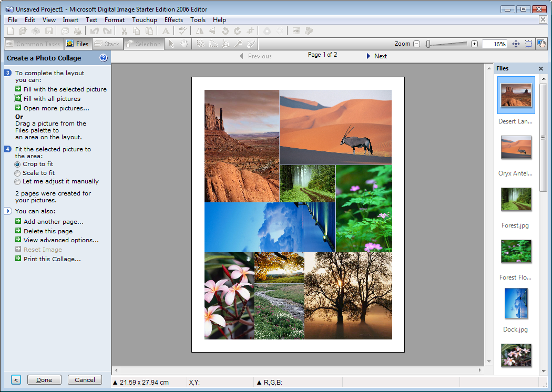The width and height of the screenshot is (552, 392).
Task: Click the Open file folder icon
Action: (x=23, y=31)
